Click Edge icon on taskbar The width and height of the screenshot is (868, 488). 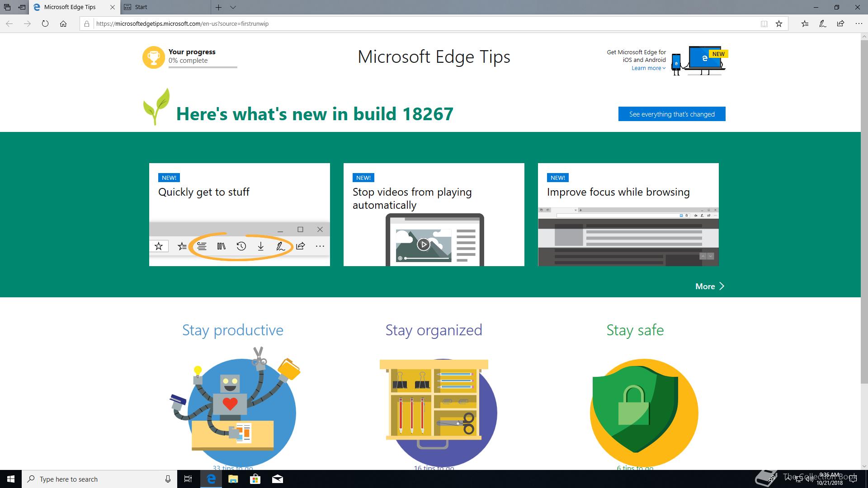click(x=211, y=479)
